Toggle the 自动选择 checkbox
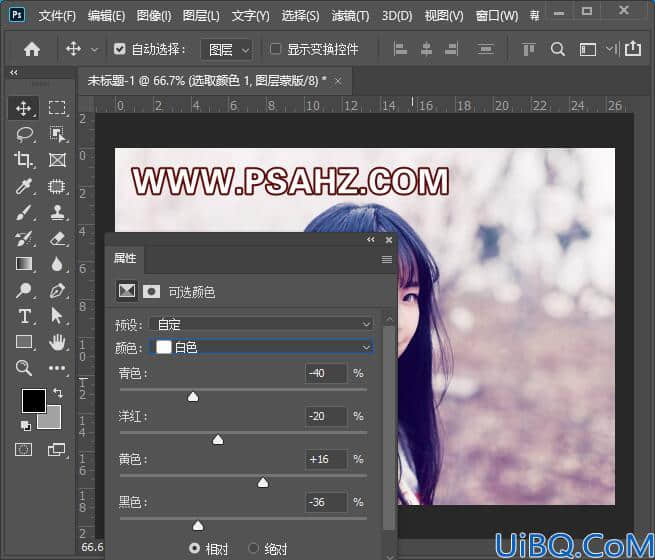This screenshot has height=560, width=655. point(119,49)
